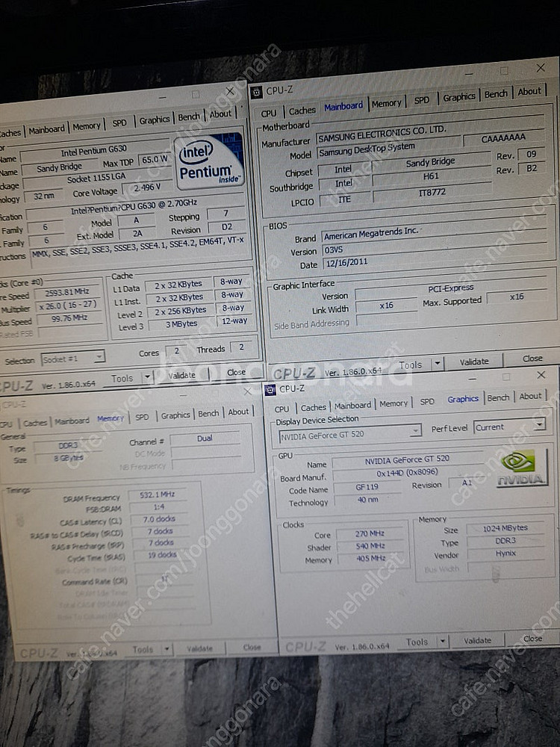Click Validate button in Graphics window
560x747 pixels.
click(x=477, y=640)
